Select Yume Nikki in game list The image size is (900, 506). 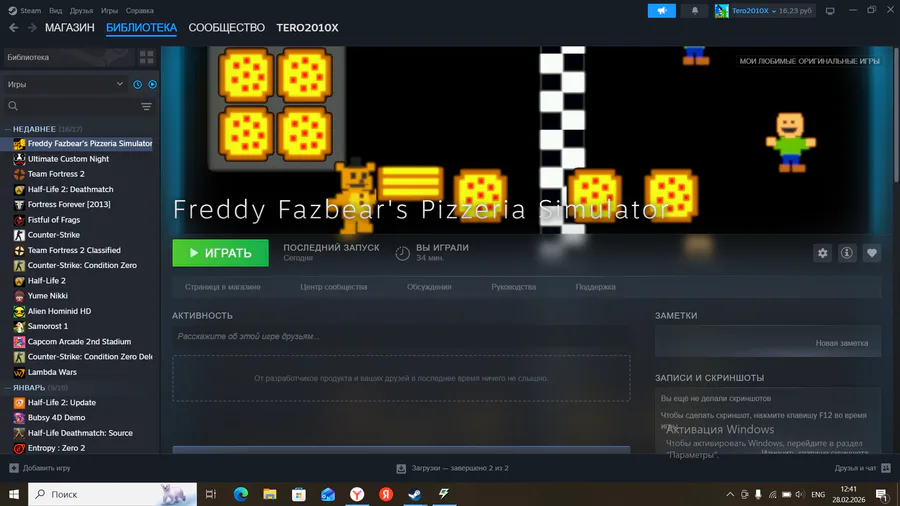coord(48,296)
